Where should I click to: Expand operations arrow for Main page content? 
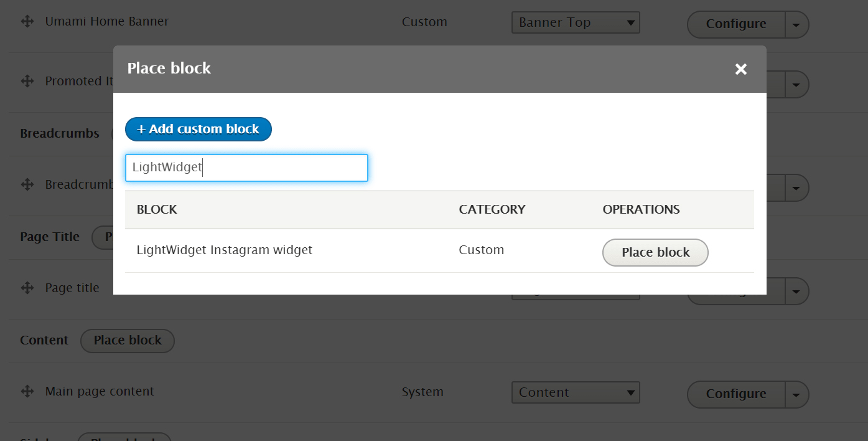pos(796,394)
